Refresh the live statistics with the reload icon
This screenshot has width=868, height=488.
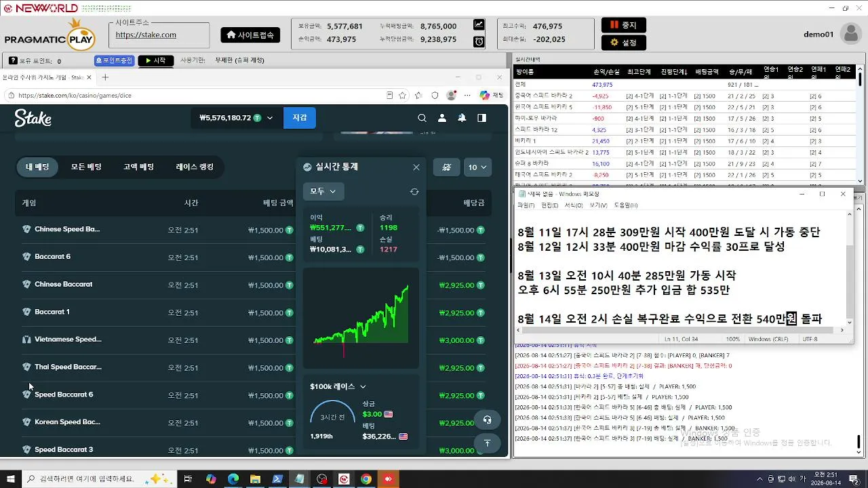click(414, 192)
